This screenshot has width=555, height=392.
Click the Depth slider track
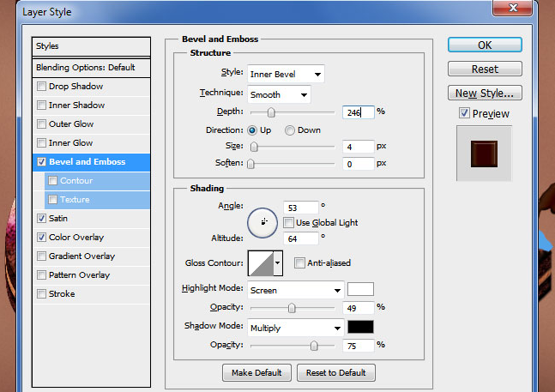click(x=292, y=112)
